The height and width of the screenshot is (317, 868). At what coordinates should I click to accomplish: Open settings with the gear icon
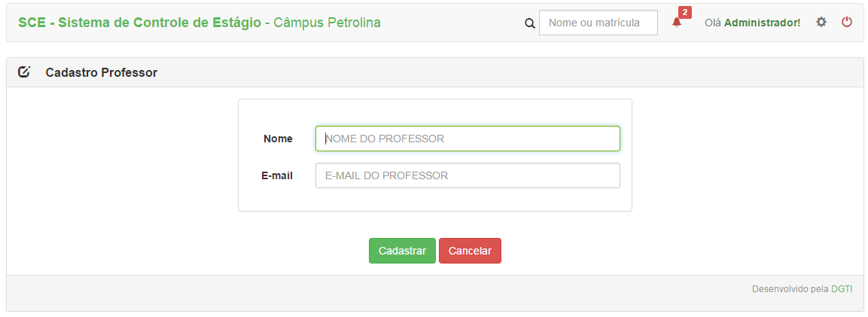[x=821, y=22]
